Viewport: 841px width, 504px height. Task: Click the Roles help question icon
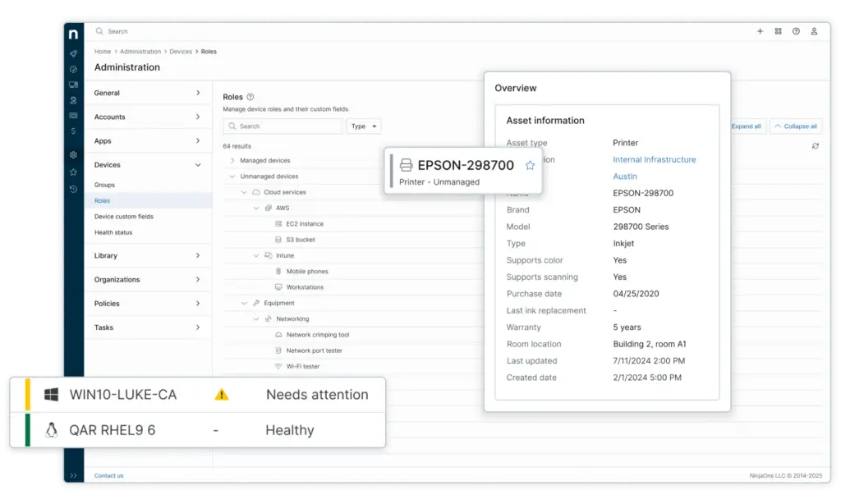250,97
